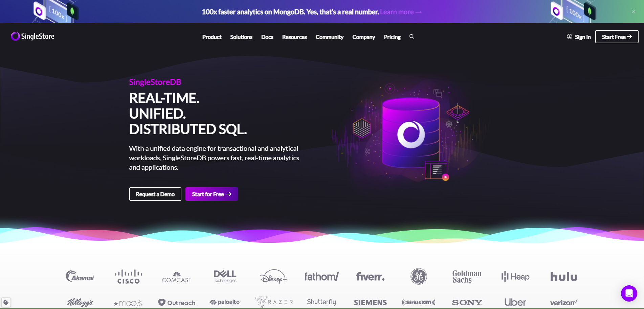Click the Request a Demo button

coord(155,194)
